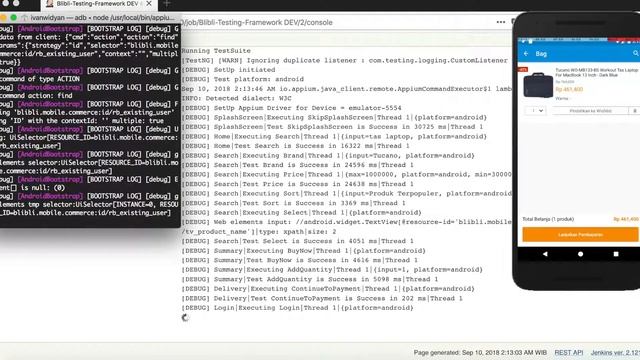
Task: Open a new browser tab with plus icon
Action: tap(167, 4)
